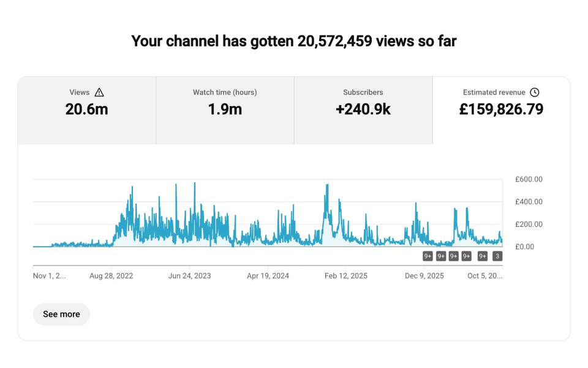Click the headline showing 20,572,459 views so far
588x368 pixels.
(294, 41)
